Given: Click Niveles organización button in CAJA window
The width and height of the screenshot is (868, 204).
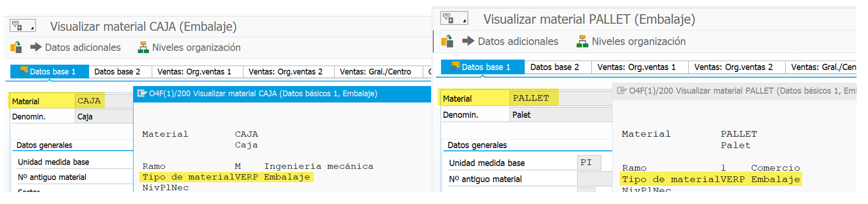Looking at the screenshot, I should pos(189,47).
